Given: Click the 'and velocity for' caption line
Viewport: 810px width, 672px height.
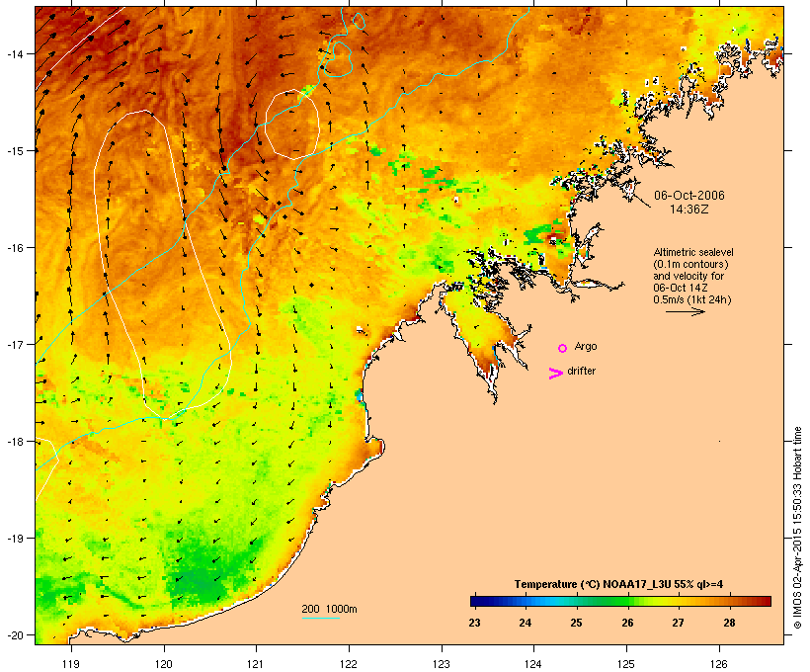Looking at the screenshot, I should [x=688, y=276].
